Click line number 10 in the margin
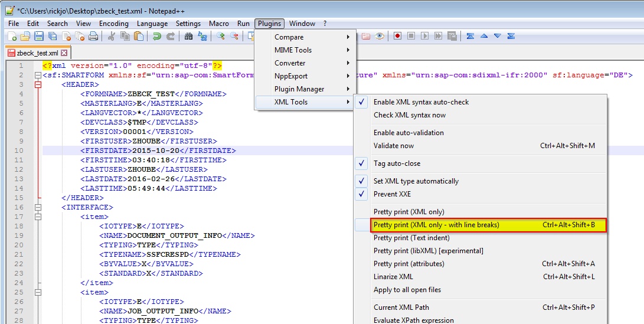Screen dimensions: 644x324 pos(19,150)
